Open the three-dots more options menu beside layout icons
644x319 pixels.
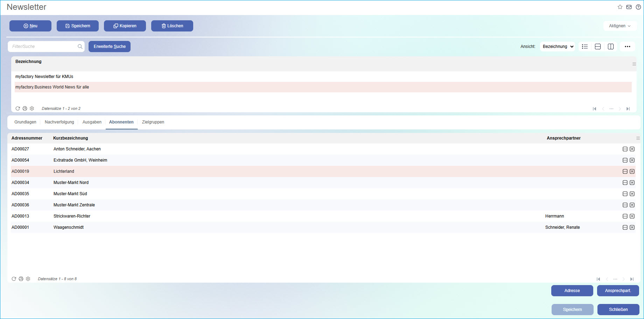(628, 47)
